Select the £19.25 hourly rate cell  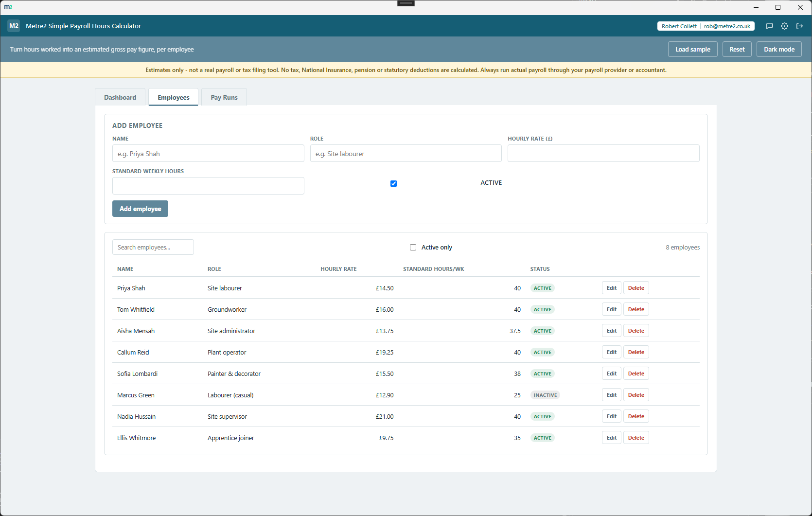[x=385, y=352]
